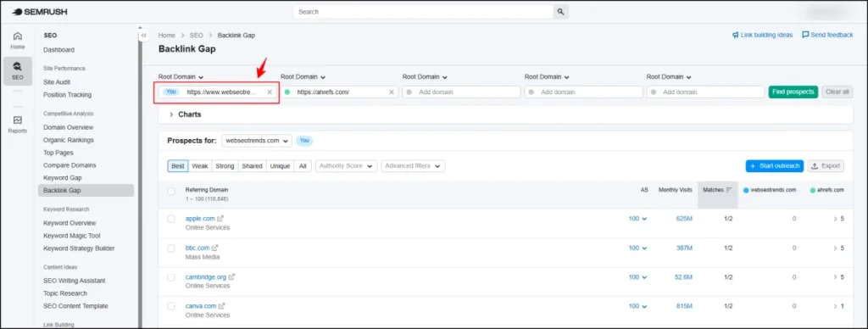Open the webseotrends.com prospects dropdown

pyautogui.click(x=257, y=141)
